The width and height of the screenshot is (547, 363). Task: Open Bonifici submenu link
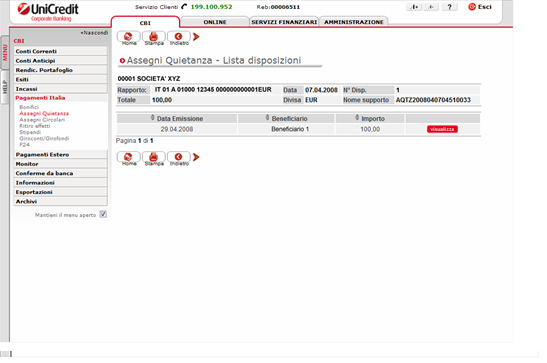click(29, 107)
